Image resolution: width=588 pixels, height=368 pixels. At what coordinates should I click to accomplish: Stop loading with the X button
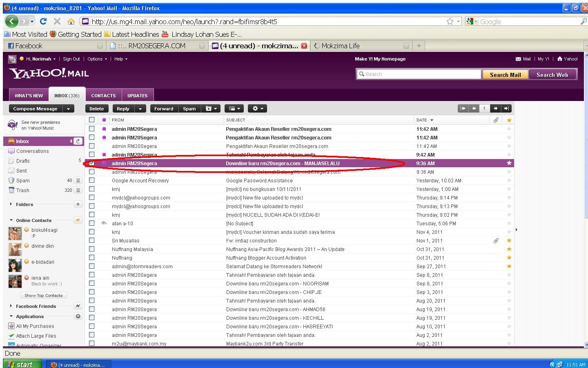pyautogui.click(x=57, y=21)
